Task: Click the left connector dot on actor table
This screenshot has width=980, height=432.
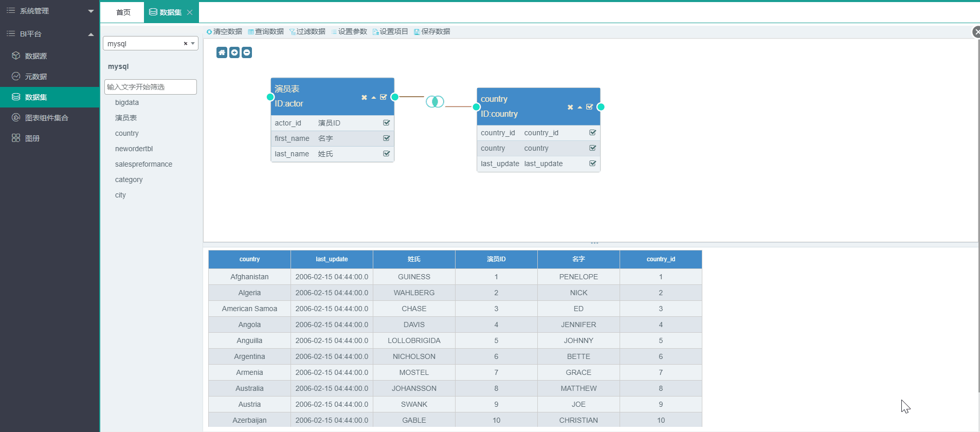Action: (270, 97)
